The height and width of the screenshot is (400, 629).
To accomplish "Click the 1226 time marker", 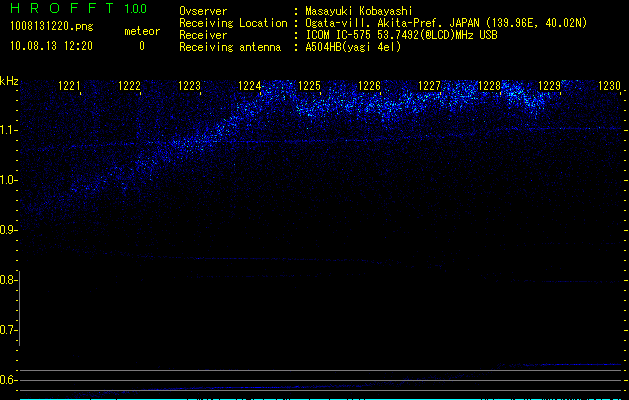I will pos(369,86).
